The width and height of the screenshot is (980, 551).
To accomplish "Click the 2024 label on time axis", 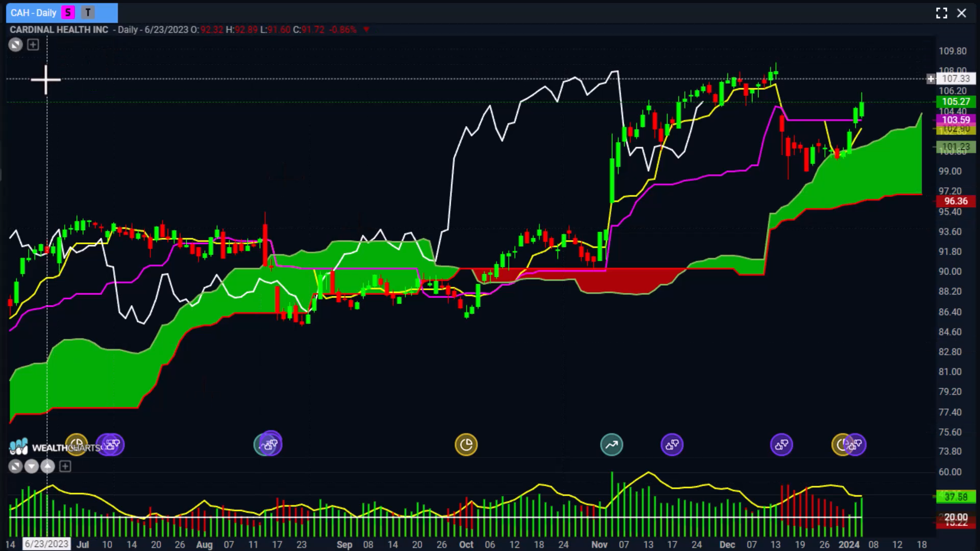I will pyautogui.click(x=849, y=544).
